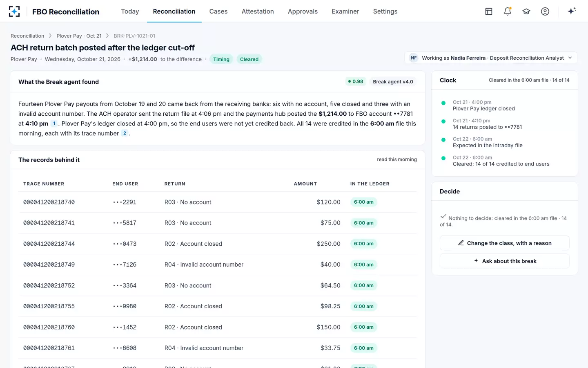588x368 pixels.
Task: Click the Plover Pay · Oct 21 breadcrumb
Action: (79, 36)
